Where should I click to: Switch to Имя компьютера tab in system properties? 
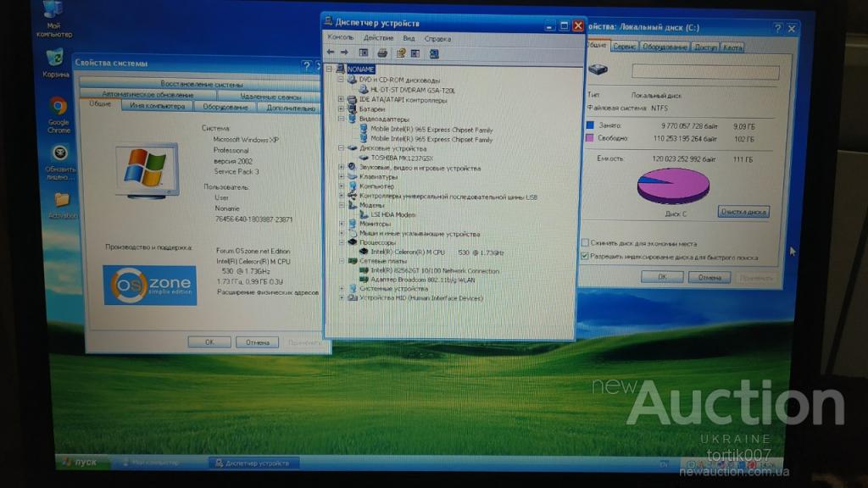157,106
